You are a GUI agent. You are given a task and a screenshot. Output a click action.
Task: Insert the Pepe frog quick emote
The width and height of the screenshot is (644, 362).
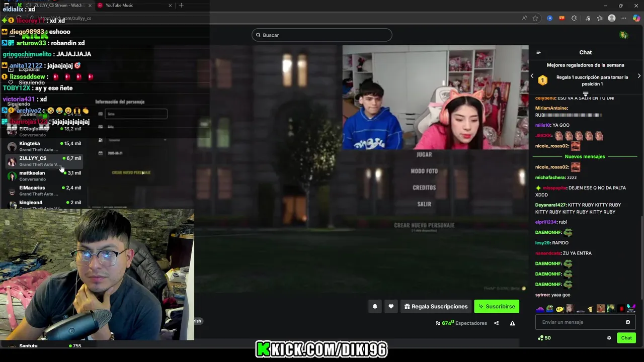pyautogui.click(x=549, y=309)
